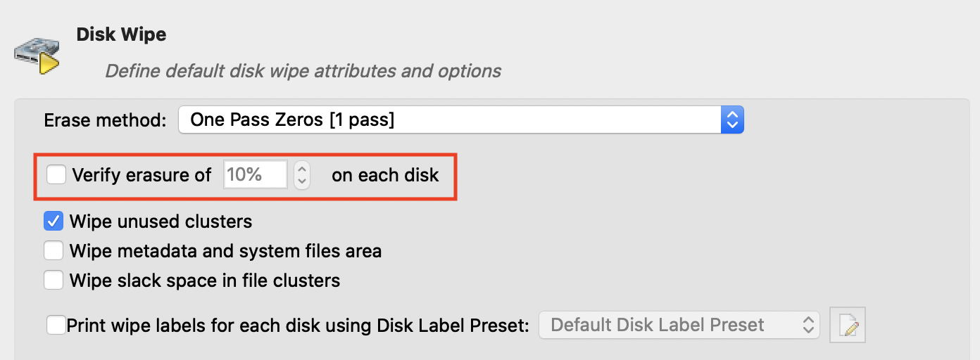This screenshot has width=980, height=360.
Task: Click the 'Define default disk wipe attributes' subtitle
Action: coord(303,71)
